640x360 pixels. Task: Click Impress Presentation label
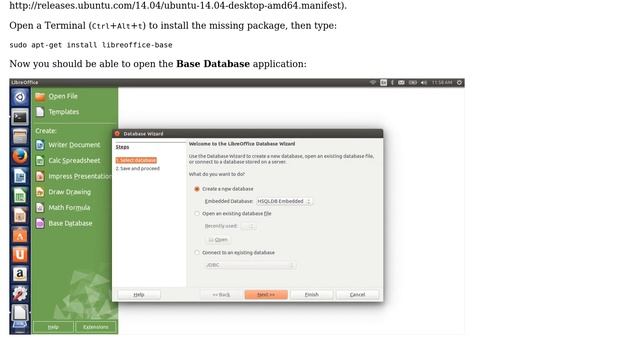pos(80,176)
